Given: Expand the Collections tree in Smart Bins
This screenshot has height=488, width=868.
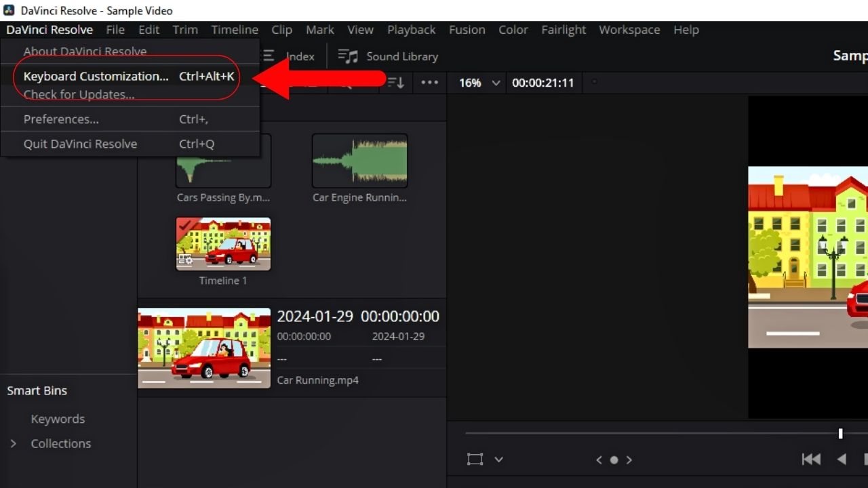Looking at the screenshot, I should tap(14, 443).
